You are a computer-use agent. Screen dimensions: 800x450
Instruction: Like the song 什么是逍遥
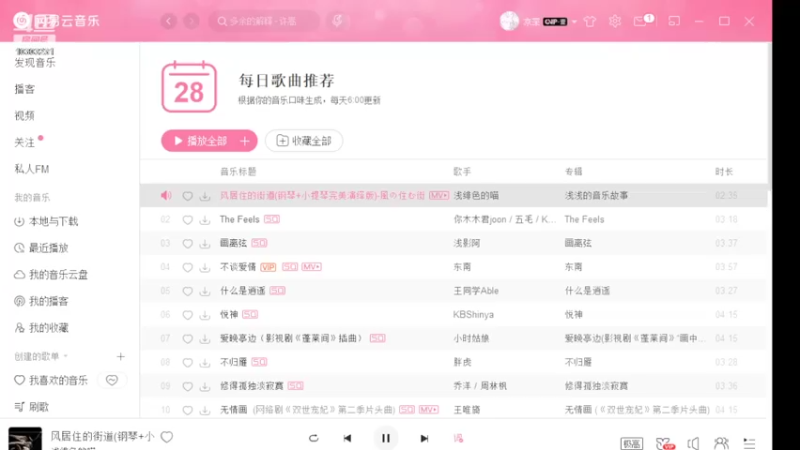coord(188,291)
